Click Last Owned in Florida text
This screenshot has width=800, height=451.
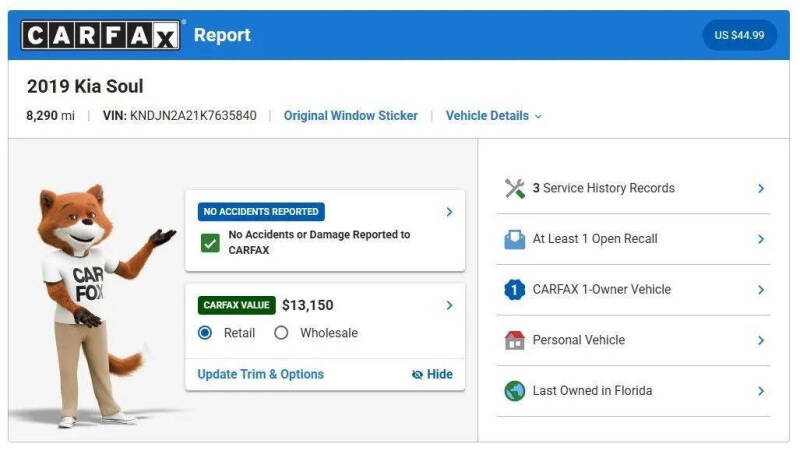pos(592,391)
